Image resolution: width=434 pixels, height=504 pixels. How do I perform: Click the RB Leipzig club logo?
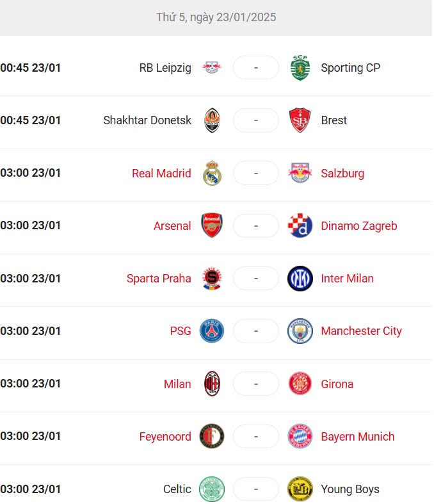pyautogui.click(x=212, y=68)
